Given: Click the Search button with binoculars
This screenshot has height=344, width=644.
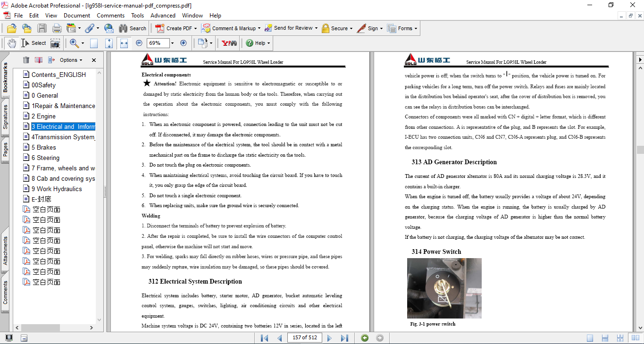Looking at the screenshot, I should (133, 28).
